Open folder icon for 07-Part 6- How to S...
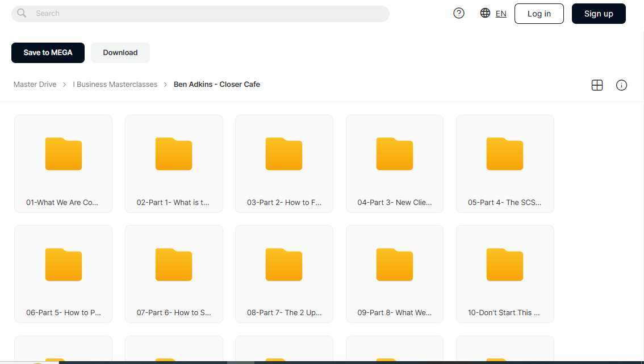This screenshot has height=364, width=644. [174, 265]
